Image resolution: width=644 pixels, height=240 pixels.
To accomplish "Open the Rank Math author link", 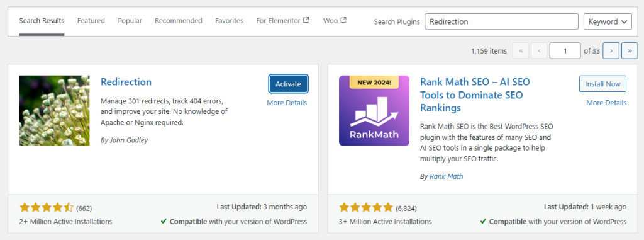I will coord(446,176).
